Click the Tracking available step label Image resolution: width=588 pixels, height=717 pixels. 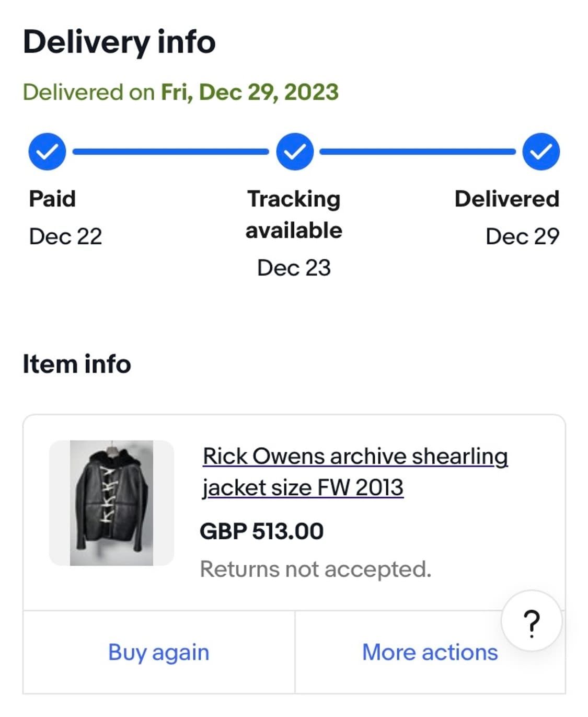[x=294, y=214]
